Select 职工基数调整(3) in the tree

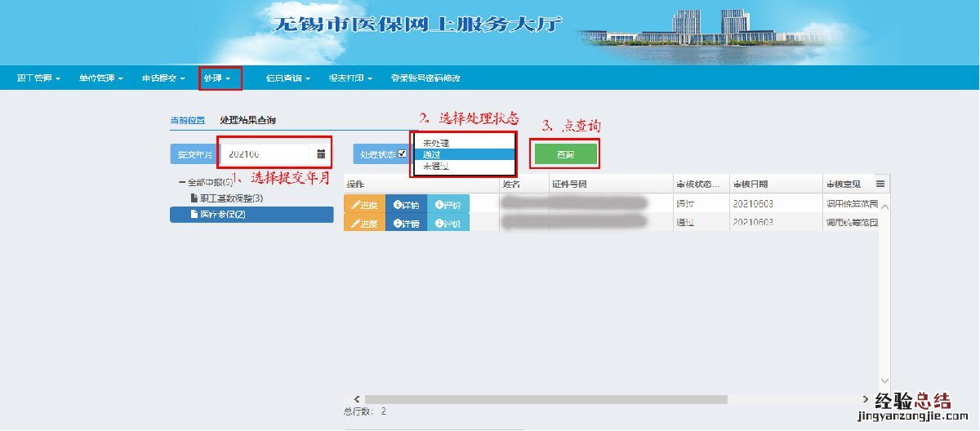tap(231, 198)
